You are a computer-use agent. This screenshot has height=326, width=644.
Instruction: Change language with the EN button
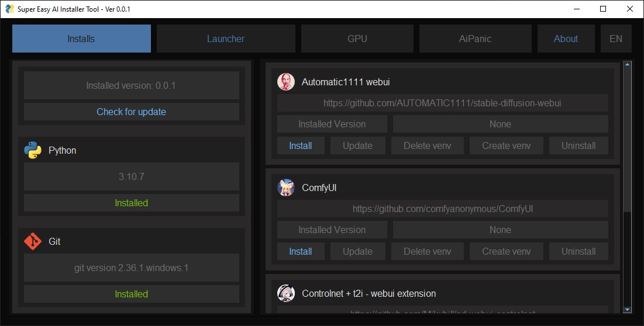coord(615,39)
